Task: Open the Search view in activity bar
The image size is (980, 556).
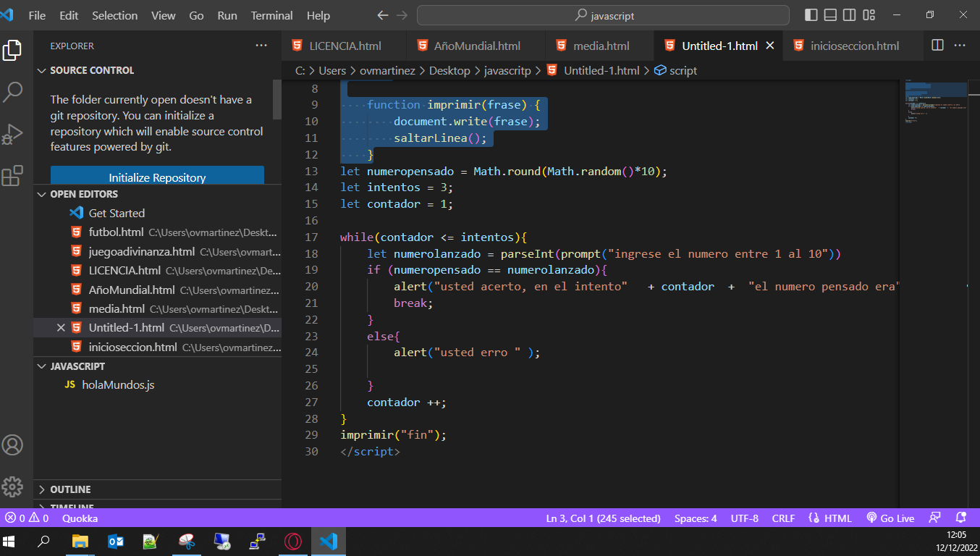Action: click(x=12, y=92)
